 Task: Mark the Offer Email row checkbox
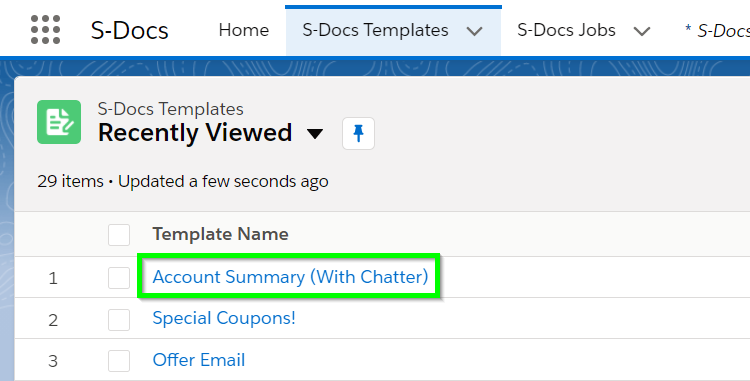[x=119, y=360]
